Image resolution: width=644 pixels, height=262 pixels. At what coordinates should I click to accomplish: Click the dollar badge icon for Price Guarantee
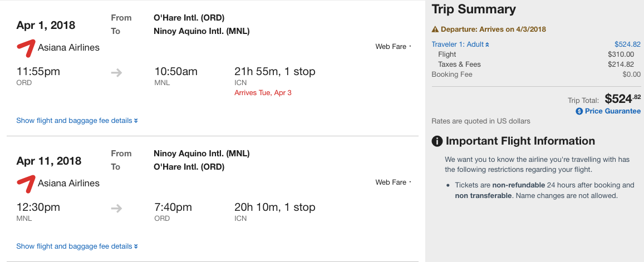coord(579,111)
